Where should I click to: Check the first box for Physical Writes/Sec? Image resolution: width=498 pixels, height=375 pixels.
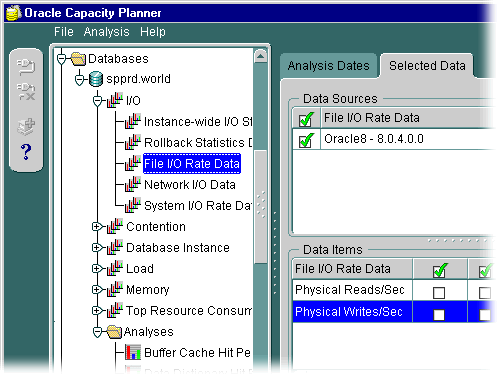439,315
